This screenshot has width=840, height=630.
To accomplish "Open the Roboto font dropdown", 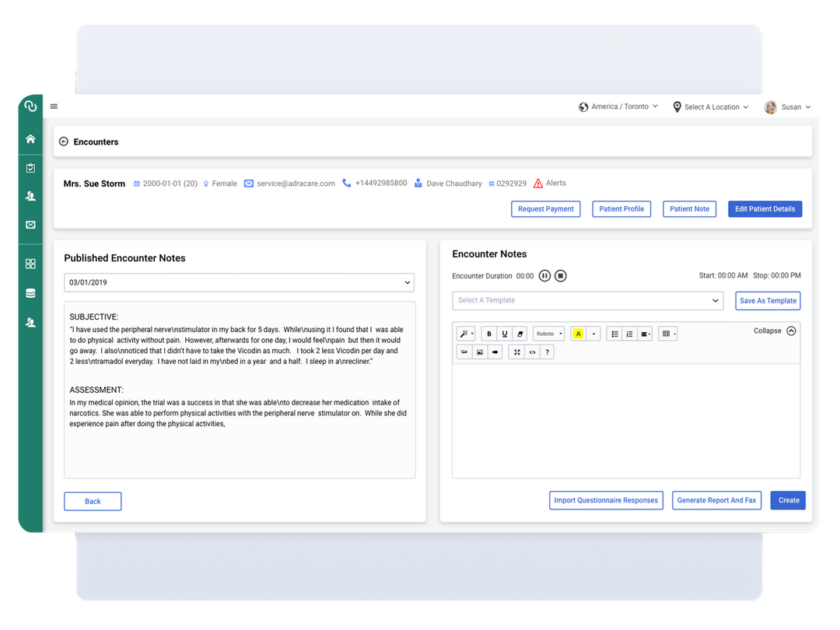I will coord(548,333).
